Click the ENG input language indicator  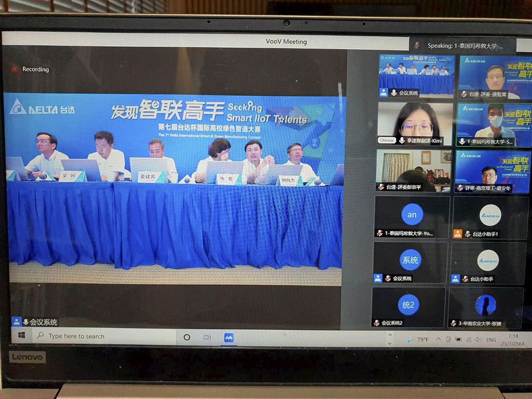[x=491, y=339]
